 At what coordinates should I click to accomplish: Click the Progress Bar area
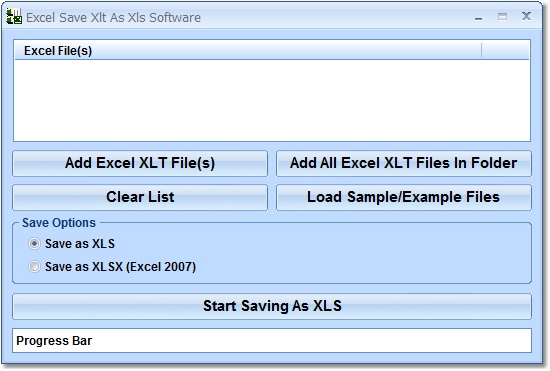[272, 340]
